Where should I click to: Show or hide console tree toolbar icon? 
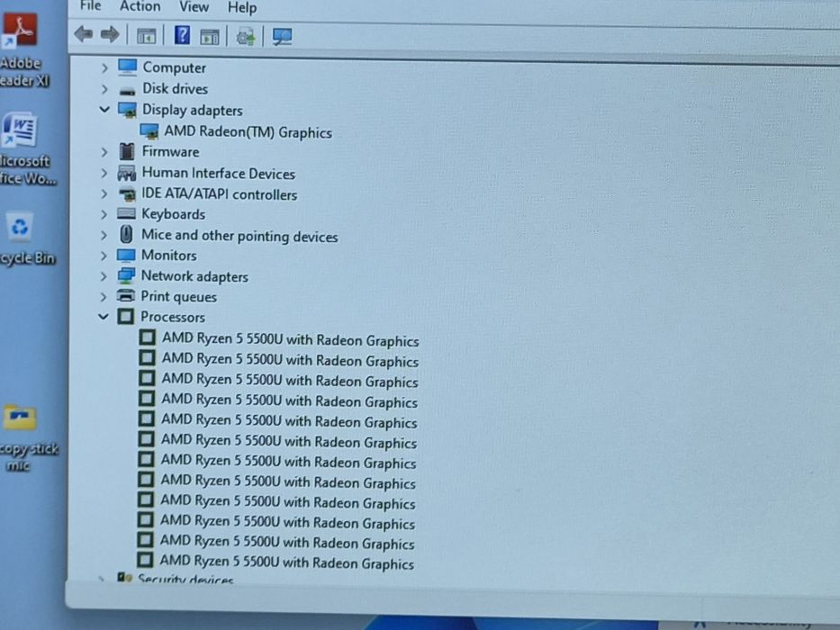[x=146, y=36]
